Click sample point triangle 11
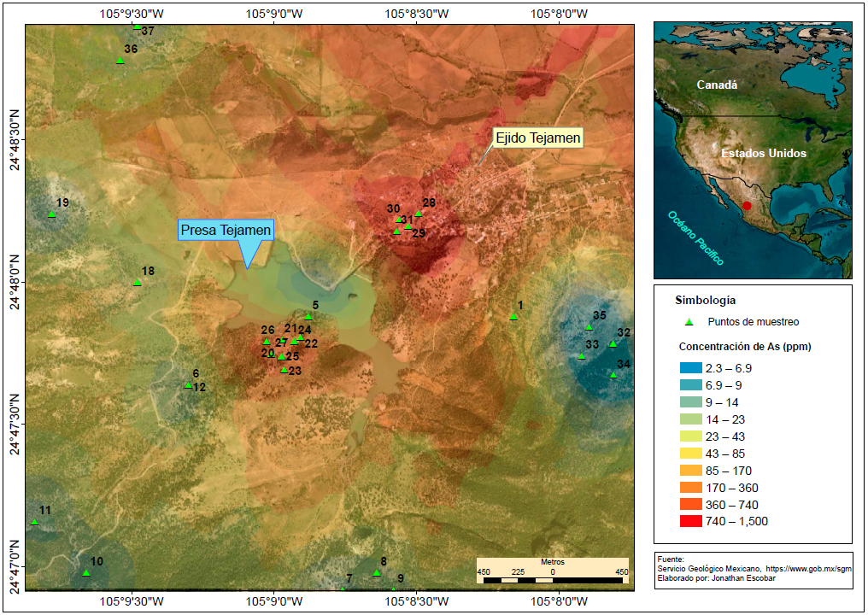This screenshot has height=615, width=868. [35, 521]
